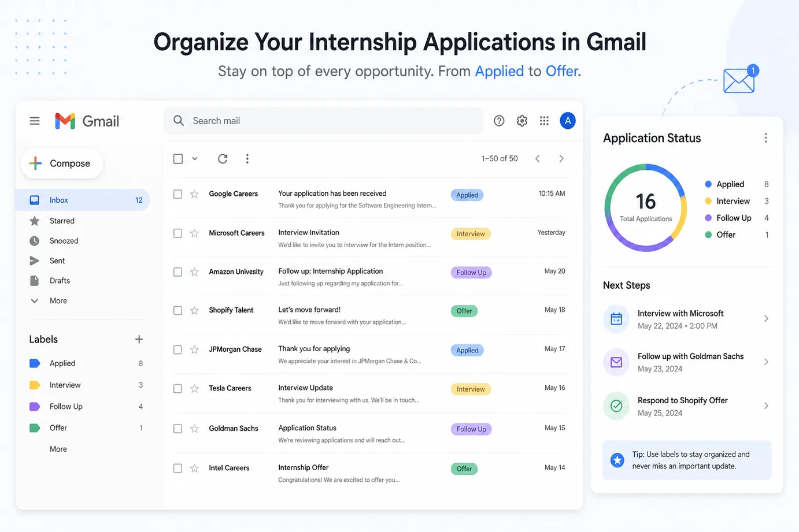Screen dimensions: 799x532
Task: Check the Intel Careers email checkbox
Action: tap(177, 468)
